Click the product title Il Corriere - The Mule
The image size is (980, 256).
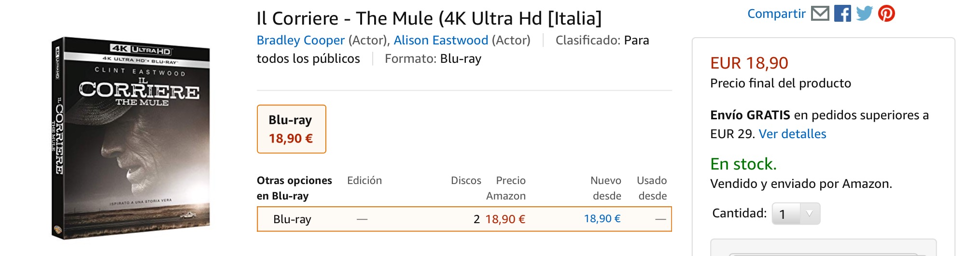tap(429, 19)
